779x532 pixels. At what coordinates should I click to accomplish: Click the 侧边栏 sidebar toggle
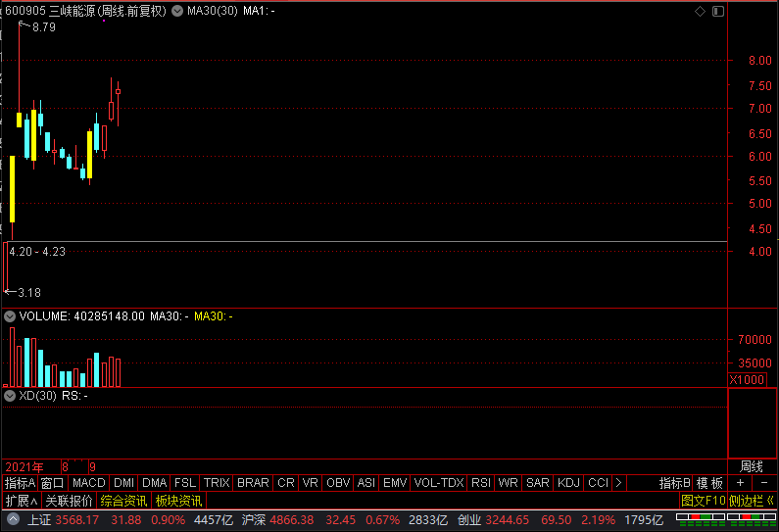pyautogui.click(x=752, y=501)
